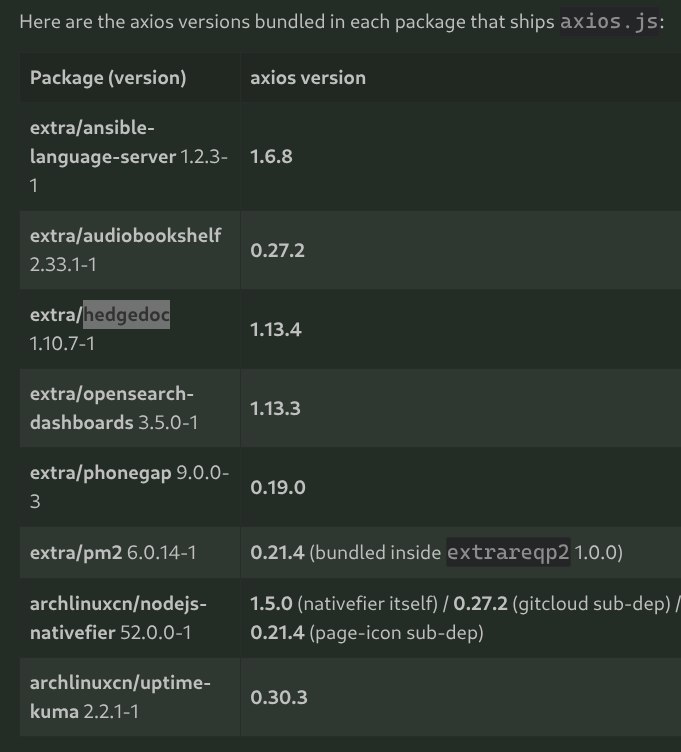The height and width of the screenshot is (752, 681).
Task: Click the extrareqp2 inline code text
Action: coord(507,552)
